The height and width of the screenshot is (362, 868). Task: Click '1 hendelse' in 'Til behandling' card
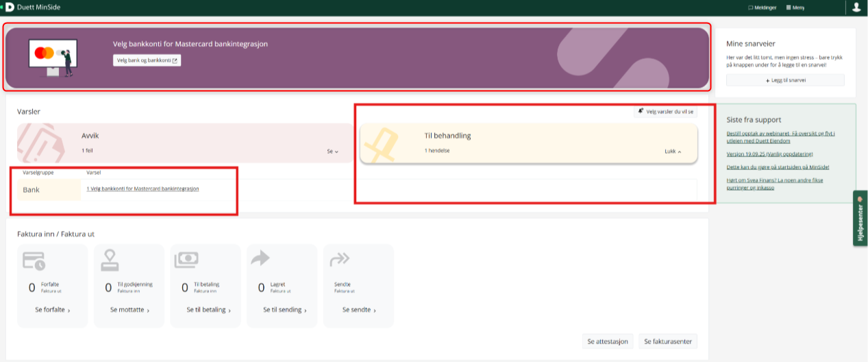point(437,150)
